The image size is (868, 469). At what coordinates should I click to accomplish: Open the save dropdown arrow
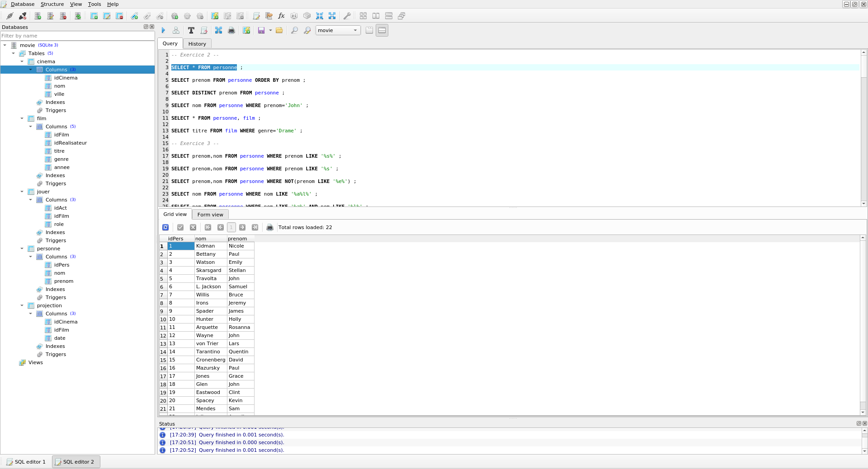point(270,30)
